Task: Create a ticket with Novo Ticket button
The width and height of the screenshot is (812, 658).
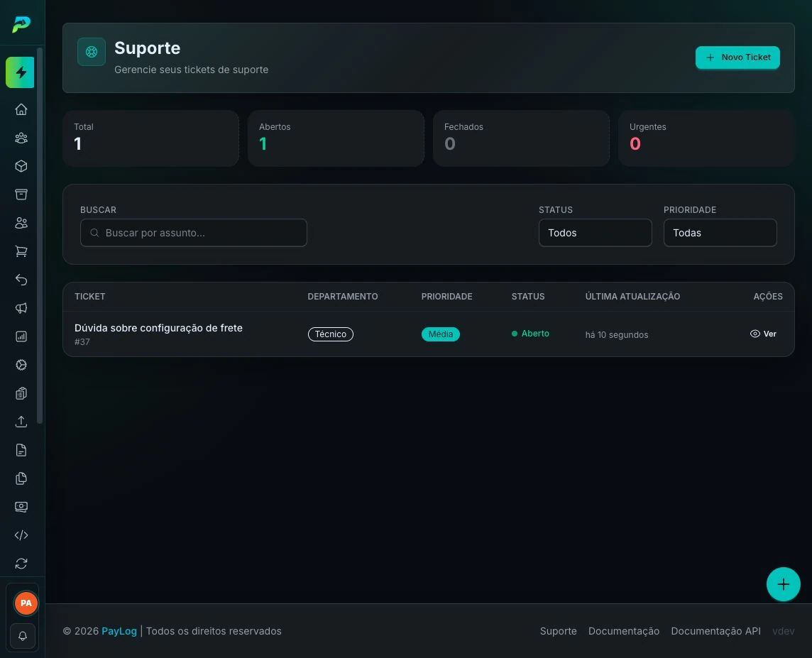Action: click(x=737, y=57)
